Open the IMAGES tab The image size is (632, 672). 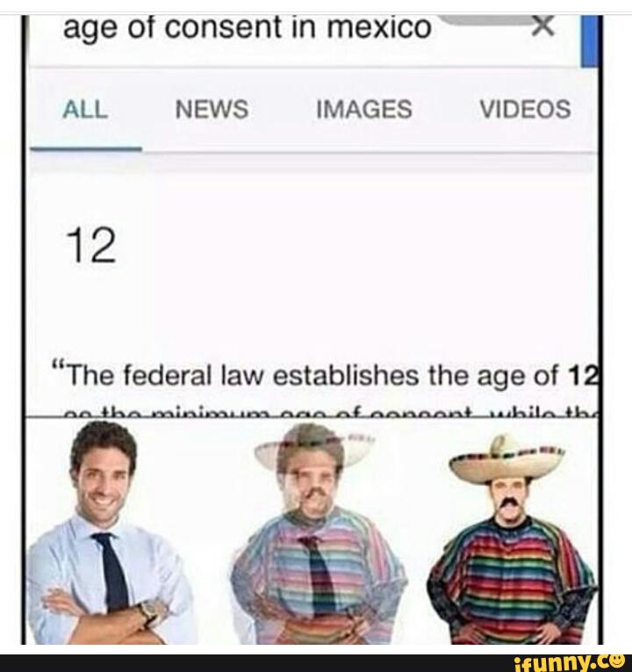pos(364,109)
